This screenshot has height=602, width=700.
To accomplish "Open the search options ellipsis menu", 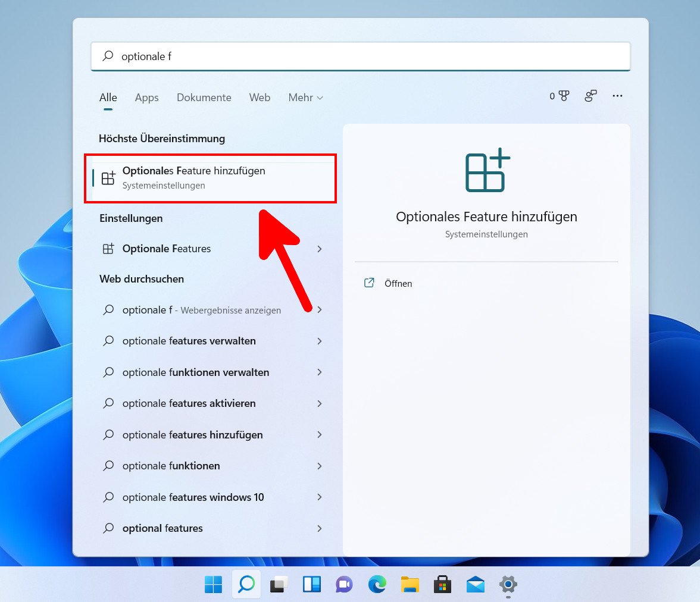I will click(x=617, y=96).
